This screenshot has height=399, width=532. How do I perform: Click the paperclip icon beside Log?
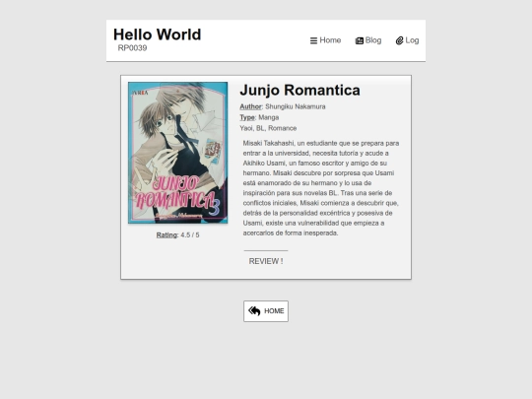[399, 40]
